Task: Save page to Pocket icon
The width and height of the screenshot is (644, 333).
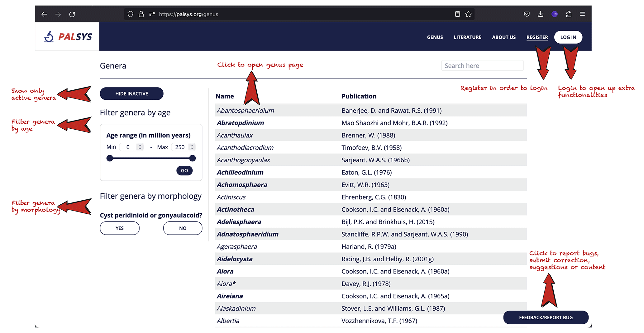Action: click(527, 14)
